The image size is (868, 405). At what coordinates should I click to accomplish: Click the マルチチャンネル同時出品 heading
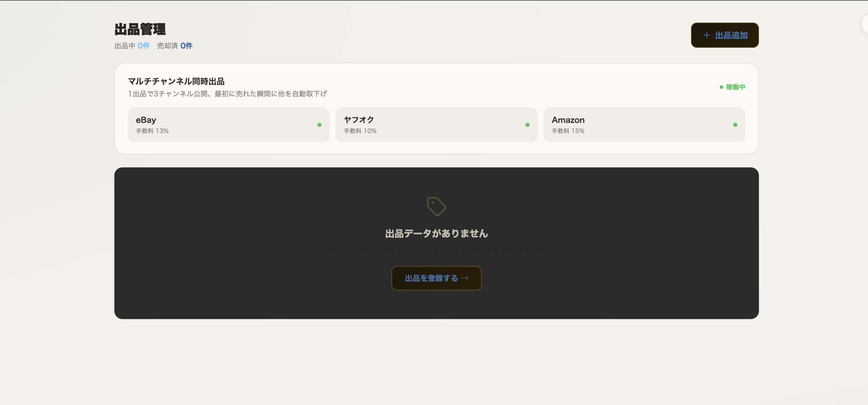[176, 81]
